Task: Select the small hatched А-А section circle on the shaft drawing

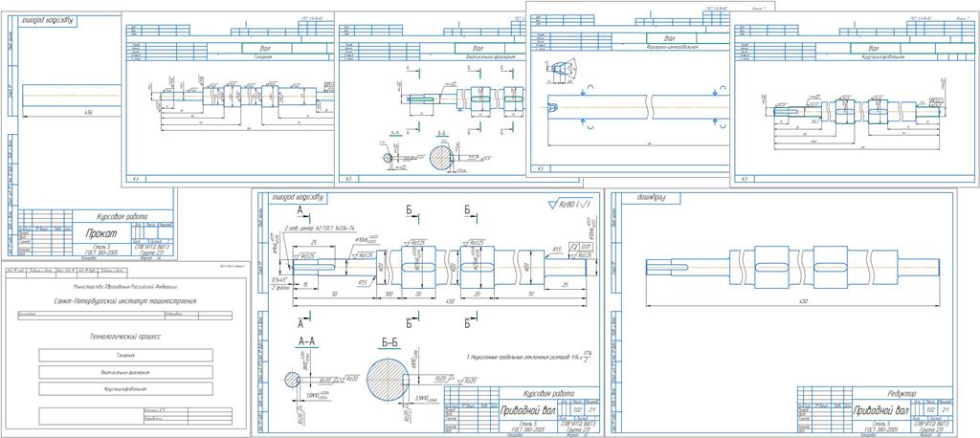Action: point(293,380)
